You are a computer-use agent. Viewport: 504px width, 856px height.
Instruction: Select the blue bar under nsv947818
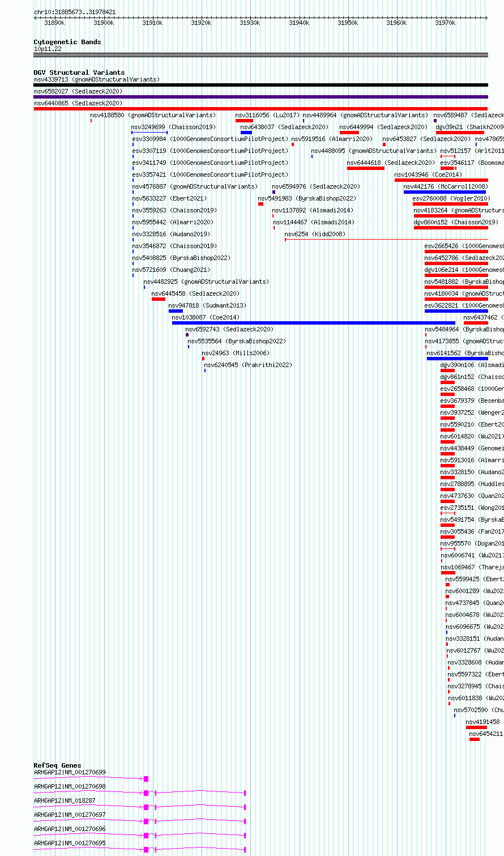176,311
